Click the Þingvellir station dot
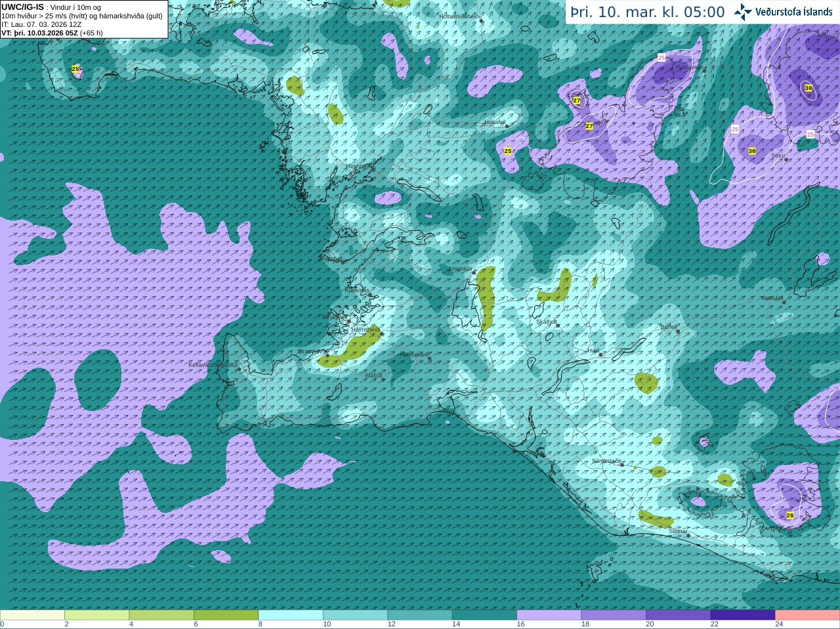Screen dimensions: 840x629 [x=474, y=272]
